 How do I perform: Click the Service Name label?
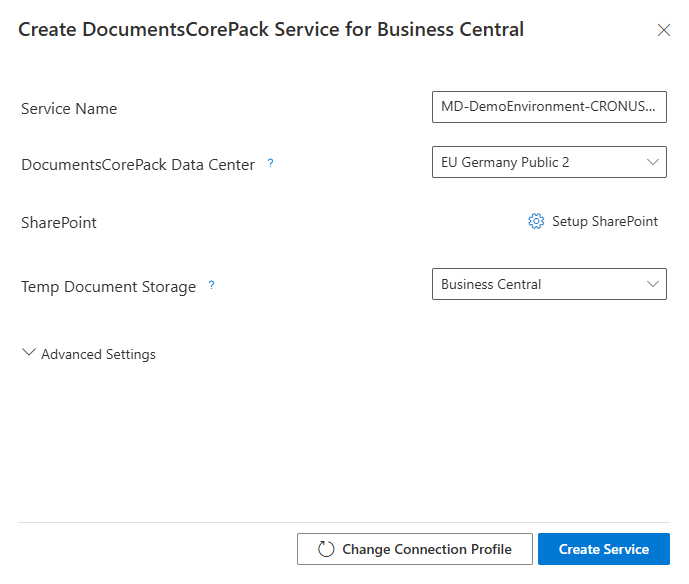[69, 109]
